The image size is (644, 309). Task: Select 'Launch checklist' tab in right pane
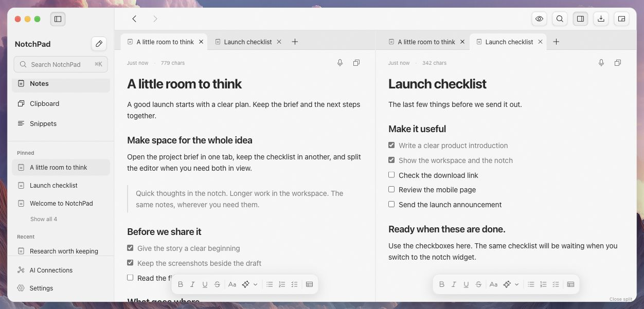point(509,42)
